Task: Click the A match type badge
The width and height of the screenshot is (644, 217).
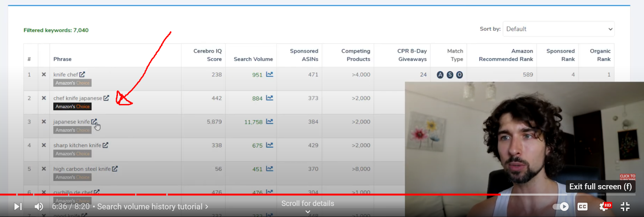Action: tap(440, 75)
